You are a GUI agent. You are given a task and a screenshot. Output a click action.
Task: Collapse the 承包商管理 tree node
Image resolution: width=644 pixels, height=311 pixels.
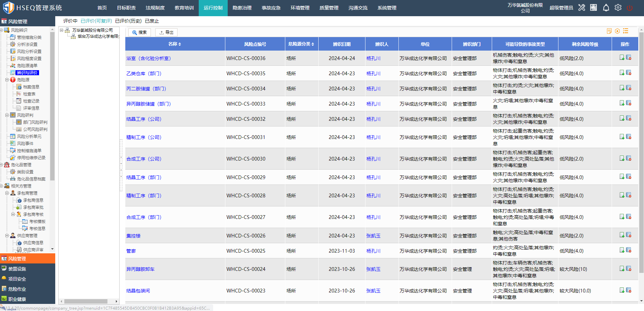click(7, 193)
